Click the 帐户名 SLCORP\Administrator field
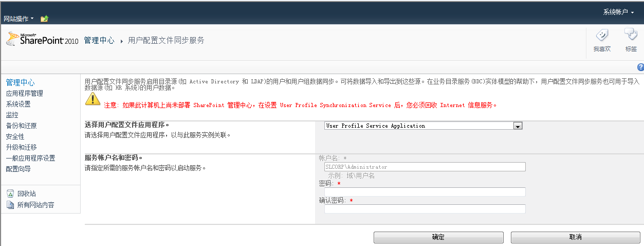644x246 pixels. click(425, 167)
